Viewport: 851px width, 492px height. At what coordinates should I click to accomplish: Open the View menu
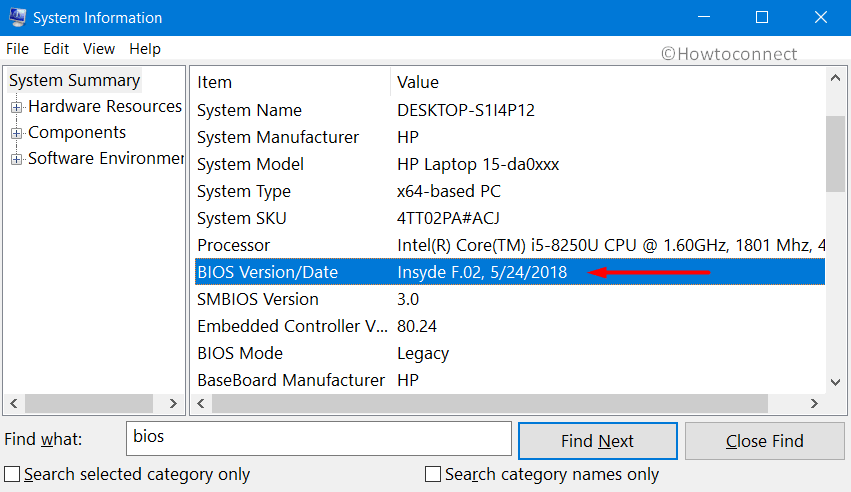[x=99, y=49]
